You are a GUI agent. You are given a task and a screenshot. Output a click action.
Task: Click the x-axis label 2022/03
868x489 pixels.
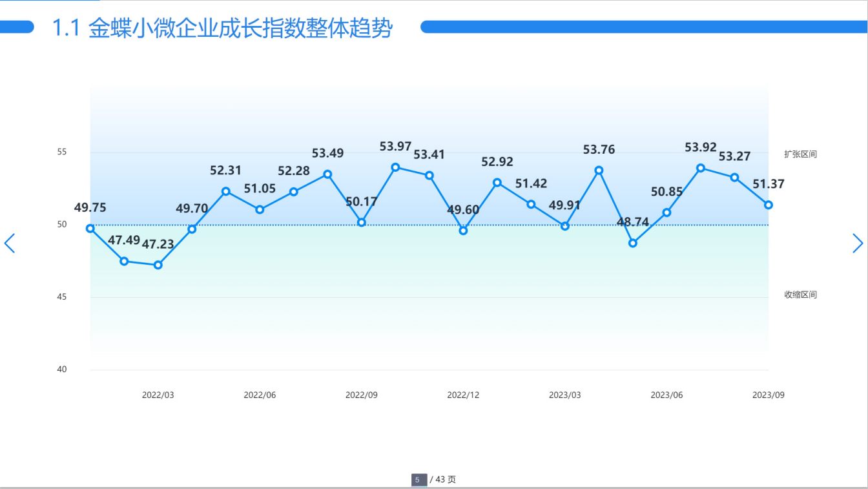(158, 395)
